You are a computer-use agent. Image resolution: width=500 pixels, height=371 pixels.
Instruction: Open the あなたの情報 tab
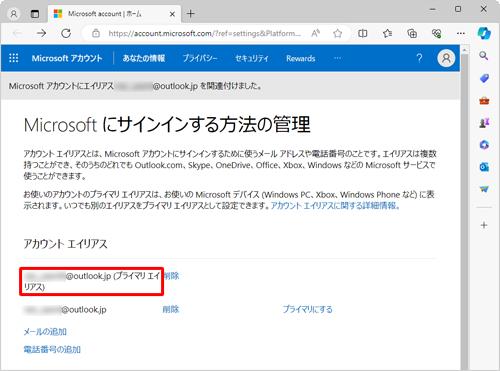(144, 58)
